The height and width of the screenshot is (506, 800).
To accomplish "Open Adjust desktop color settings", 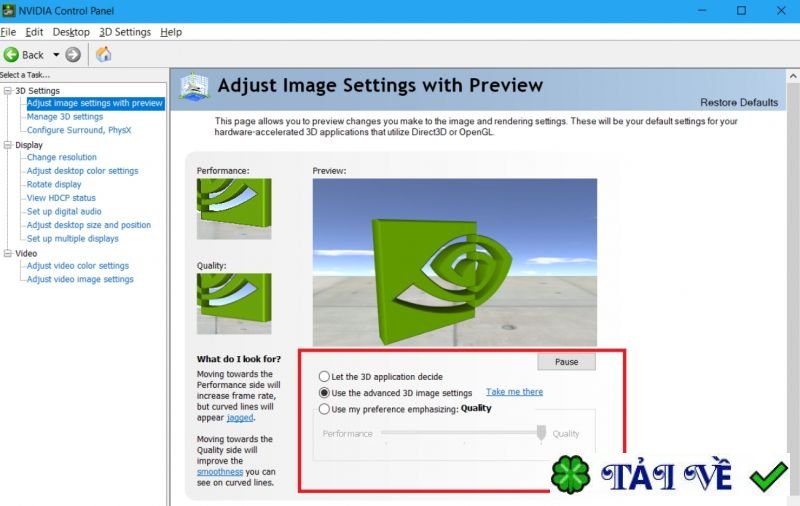I will [x=83, y=171].
